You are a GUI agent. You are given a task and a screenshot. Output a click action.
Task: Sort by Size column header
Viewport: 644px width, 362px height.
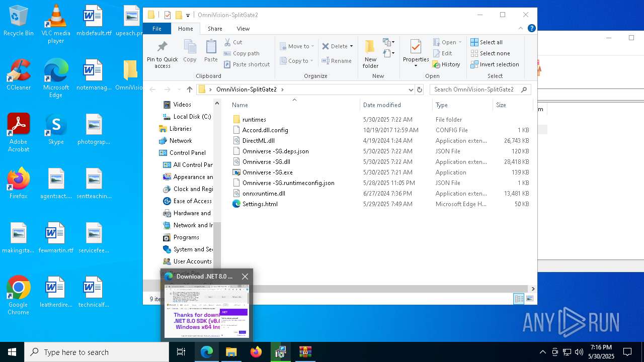coord(512,105)
